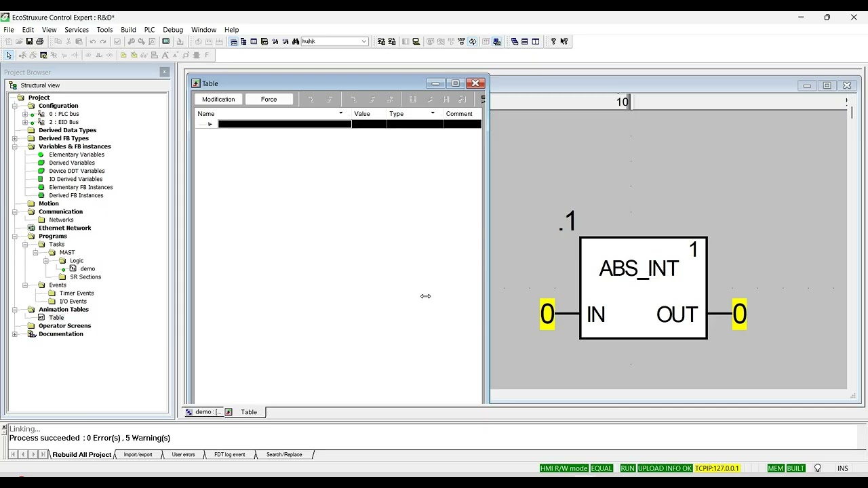Screen dimensions: 868x488
Task: Select the cascade windows icon
Action: pyautogui.click(x=515, y=41)
